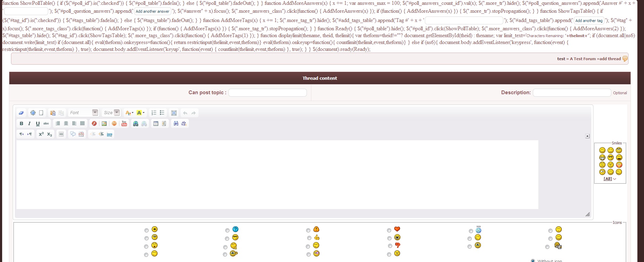Insert a table with the table icon
Viewport: 644px width, 262px height.
tap(156, 123)
